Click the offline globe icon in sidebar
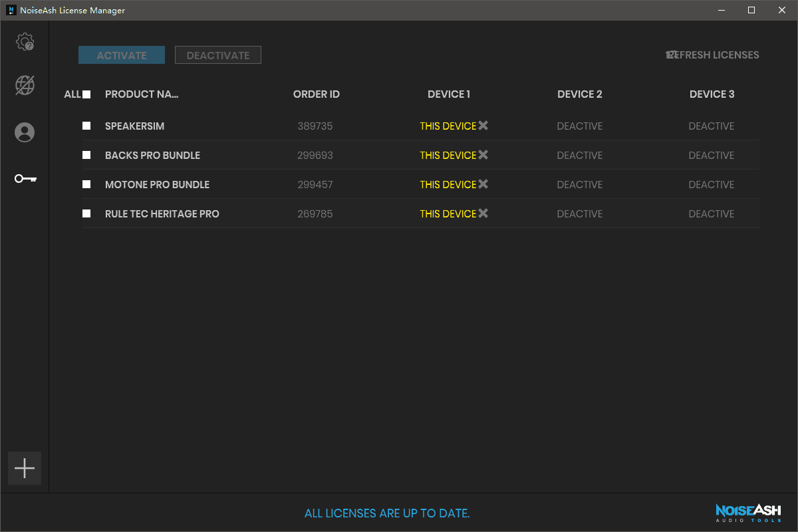Screen dimensions: 798x532 pos(25,85)
